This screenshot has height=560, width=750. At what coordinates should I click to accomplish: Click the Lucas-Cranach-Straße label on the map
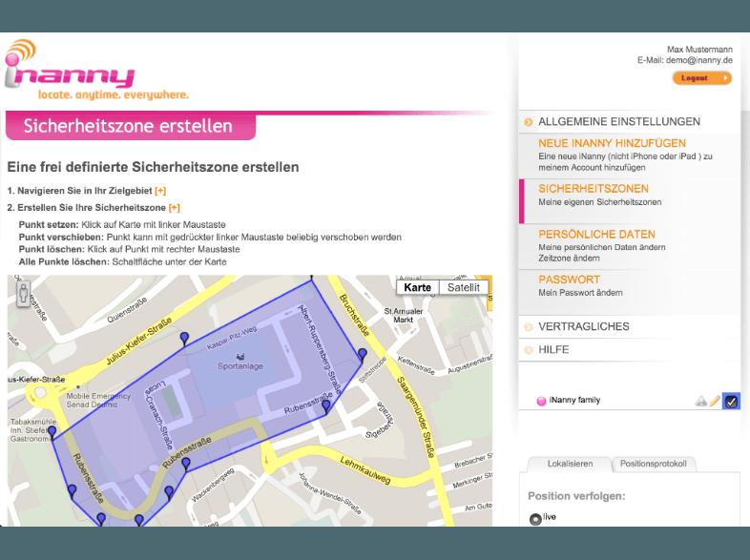click(159, 414)
